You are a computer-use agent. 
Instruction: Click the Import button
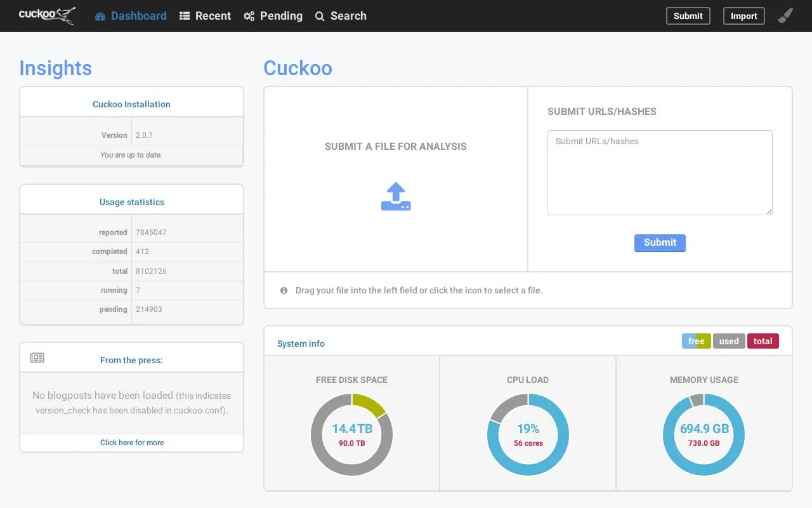tap(744, 16)
